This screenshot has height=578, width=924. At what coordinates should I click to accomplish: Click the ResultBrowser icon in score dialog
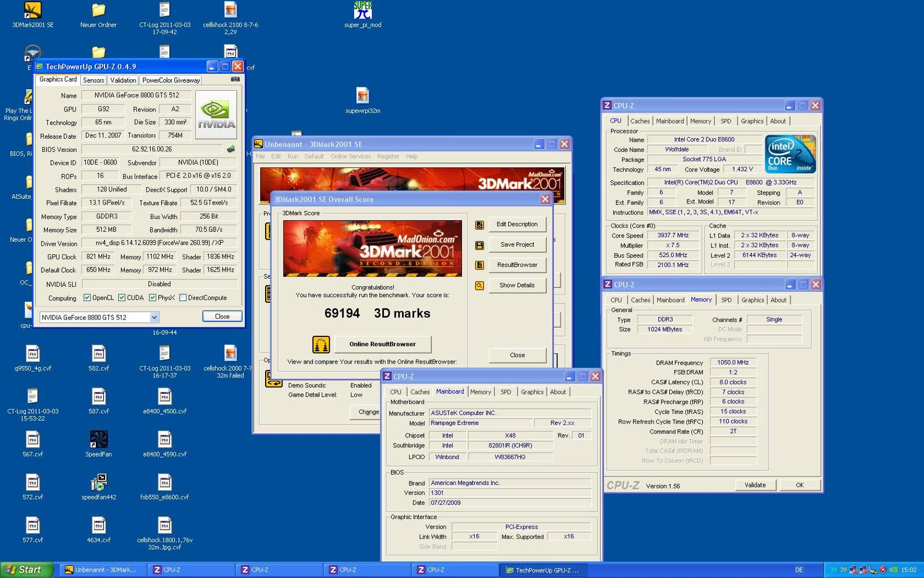(x=479, y=265)
